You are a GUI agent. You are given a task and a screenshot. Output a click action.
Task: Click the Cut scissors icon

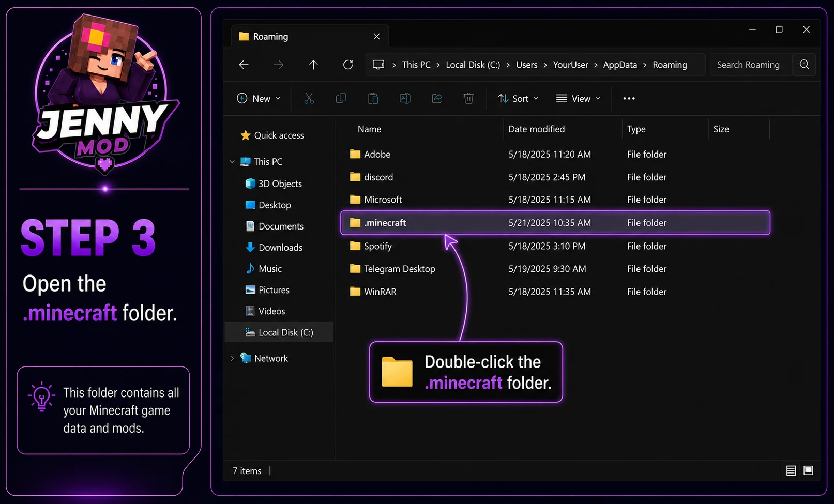309,98
